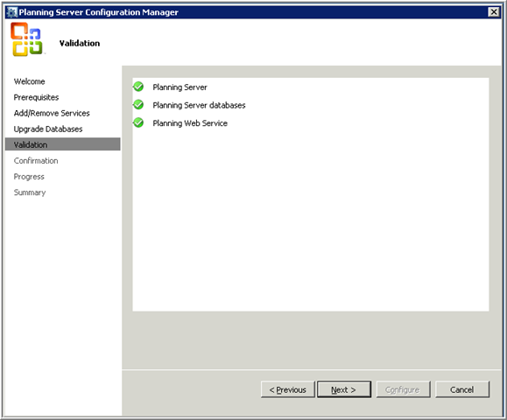Open the Prerequisites step in sidebar
Screen dimensions: 507x420
(x=36, y=97)
